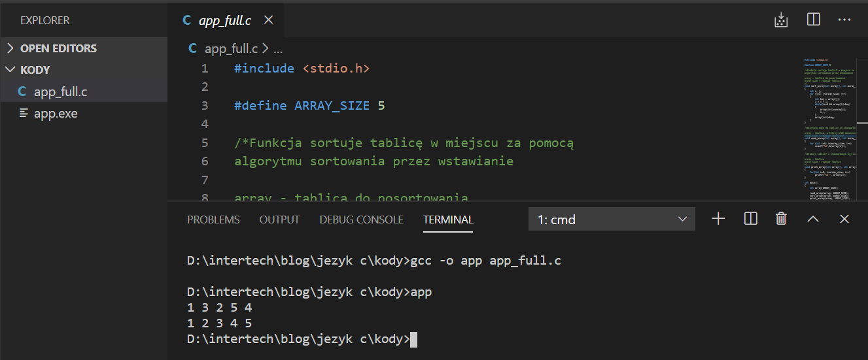868x360 pixels.
Task: Click the C file icon in the breadcrumb
Action: click(x=192, y=48)
